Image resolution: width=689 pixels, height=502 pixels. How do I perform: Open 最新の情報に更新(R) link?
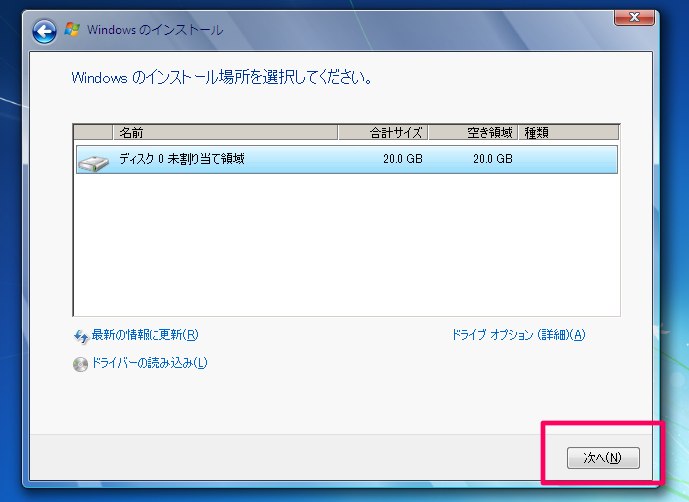145,335
